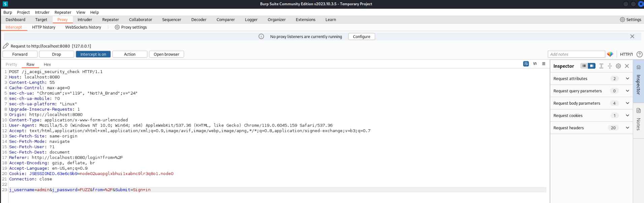
Task: Toggle the Intercept is on button
Action: [x=93, y=54]
